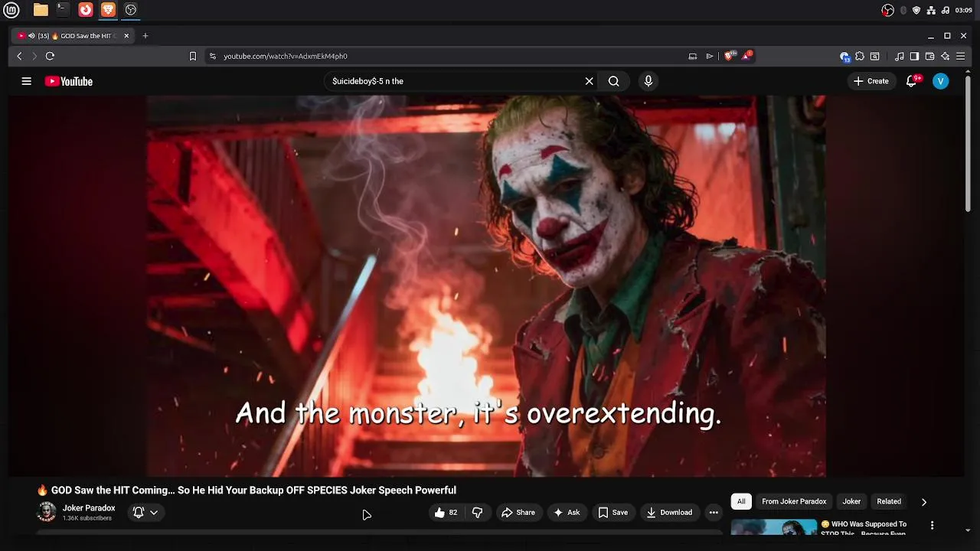Open the extension with 13 badge
This screenshot has width=980, height=551.
tap(844, 57)
